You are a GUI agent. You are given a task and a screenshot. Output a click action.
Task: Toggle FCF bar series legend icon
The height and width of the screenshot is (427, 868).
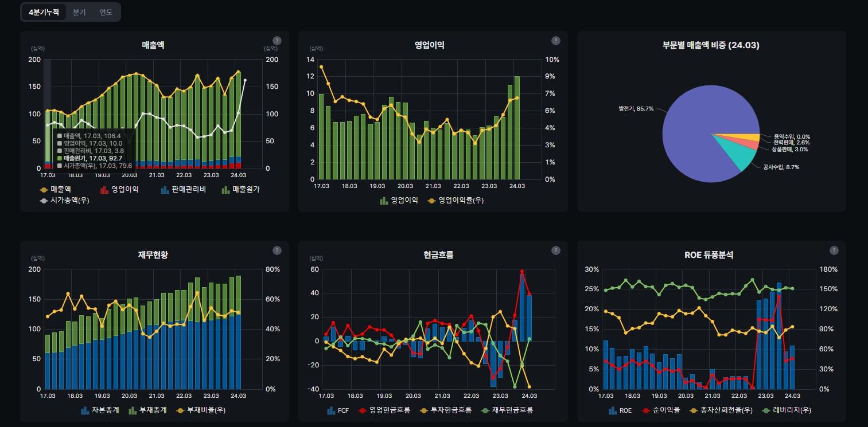331,410
